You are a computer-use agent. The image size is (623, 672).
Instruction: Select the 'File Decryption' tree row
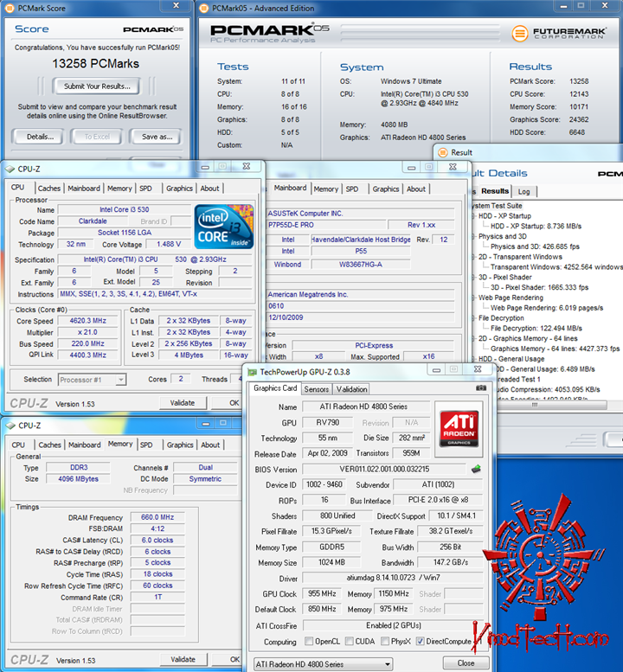pos(501,318)
